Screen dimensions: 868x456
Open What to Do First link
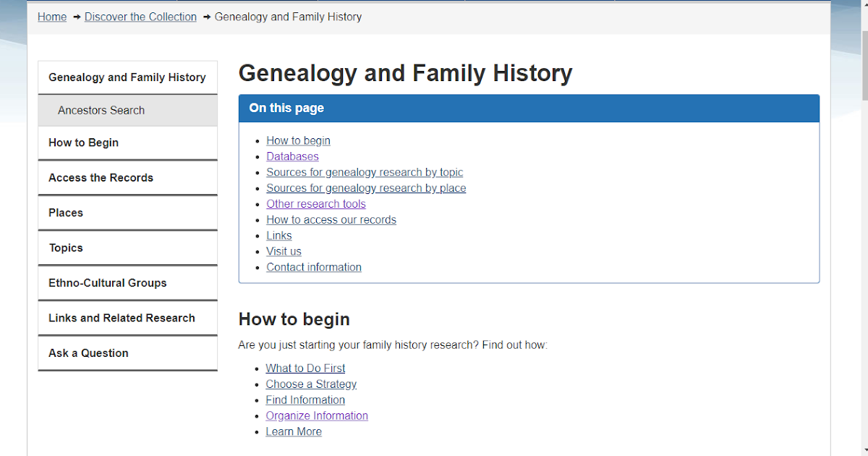point(305,368)
